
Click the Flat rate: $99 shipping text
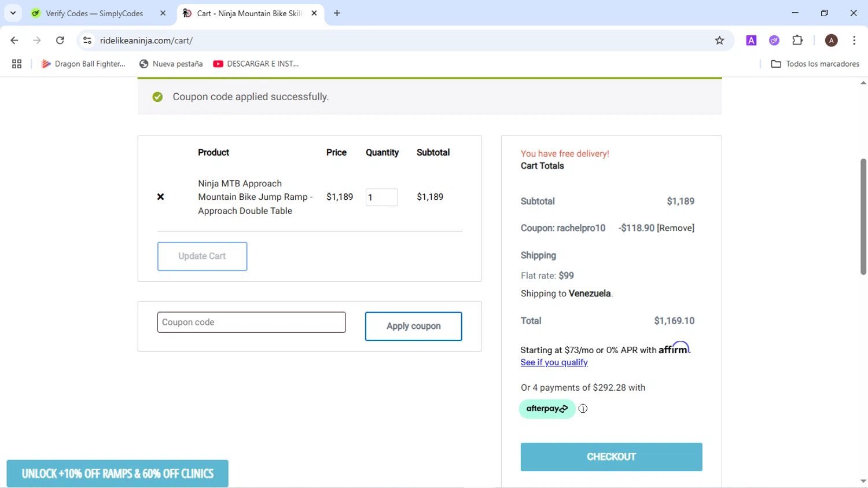[x=547, y=276]
